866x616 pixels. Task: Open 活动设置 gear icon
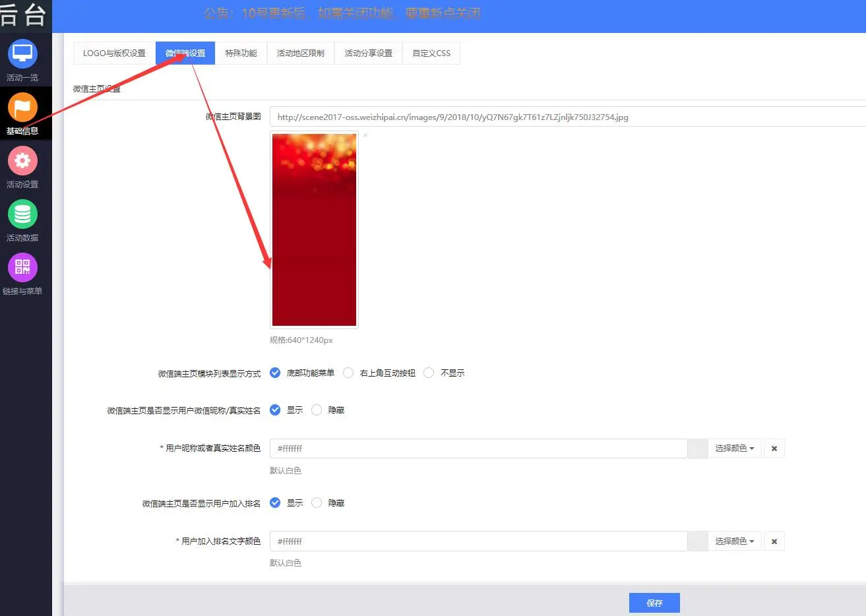point(22,161)
